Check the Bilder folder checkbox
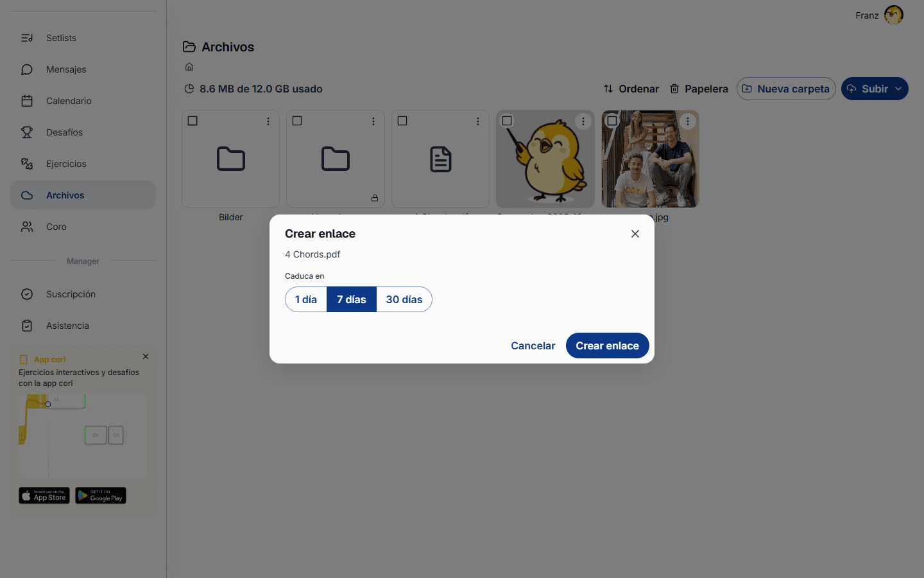The height and width of the screenshot is (578, 924). (x=193, y=121)
